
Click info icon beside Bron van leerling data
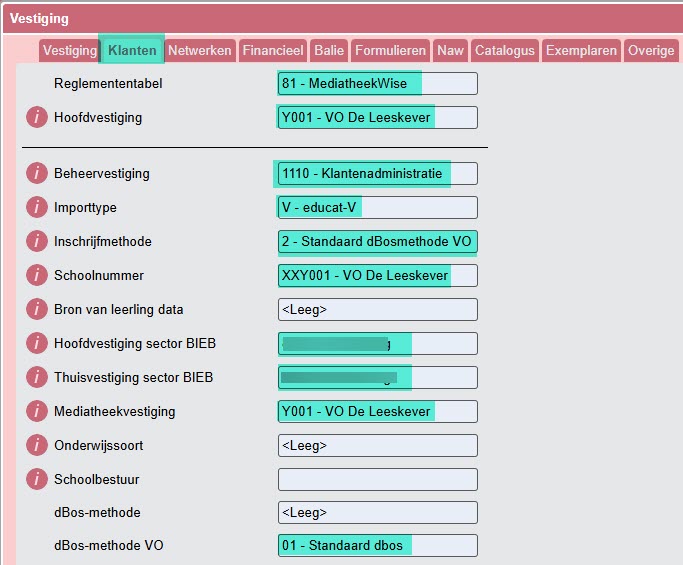[37, 309]
